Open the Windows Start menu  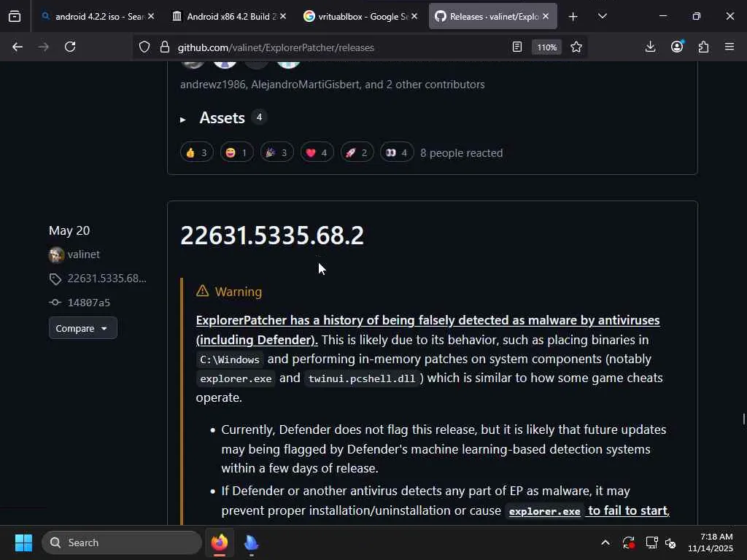[23, 542]
